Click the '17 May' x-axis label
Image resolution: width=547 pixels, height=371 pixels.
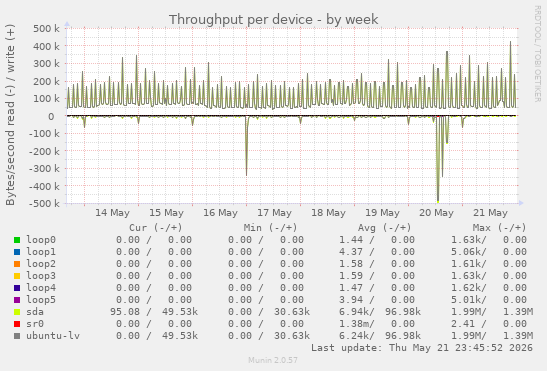274,213
